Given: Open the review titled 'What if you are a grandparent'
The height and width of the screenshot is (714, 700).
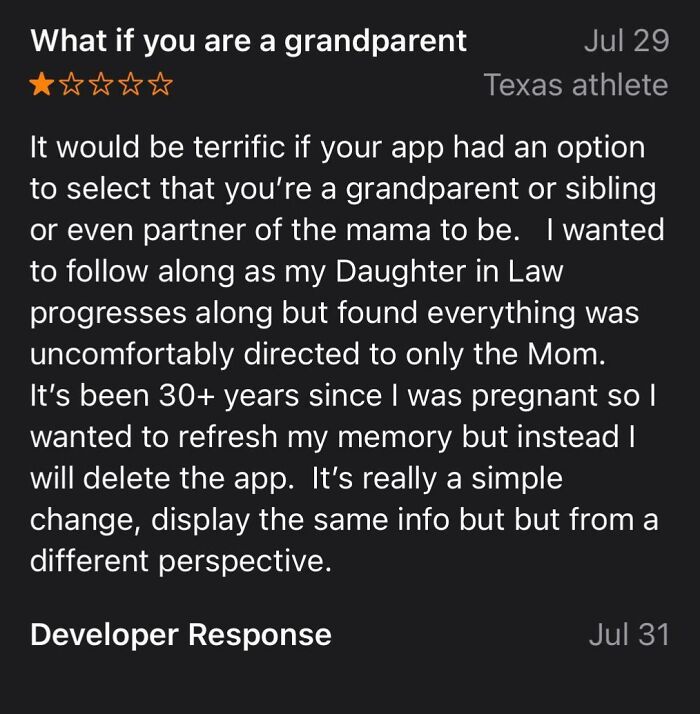Looking at the screenshot, I should pyautogui.click(x=248, y=41).
